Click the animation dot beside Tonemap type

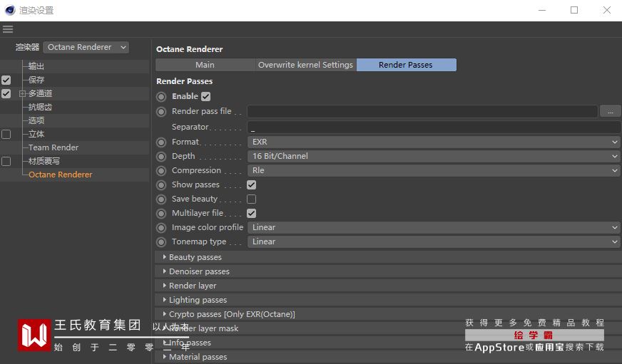tap(161, 241)
